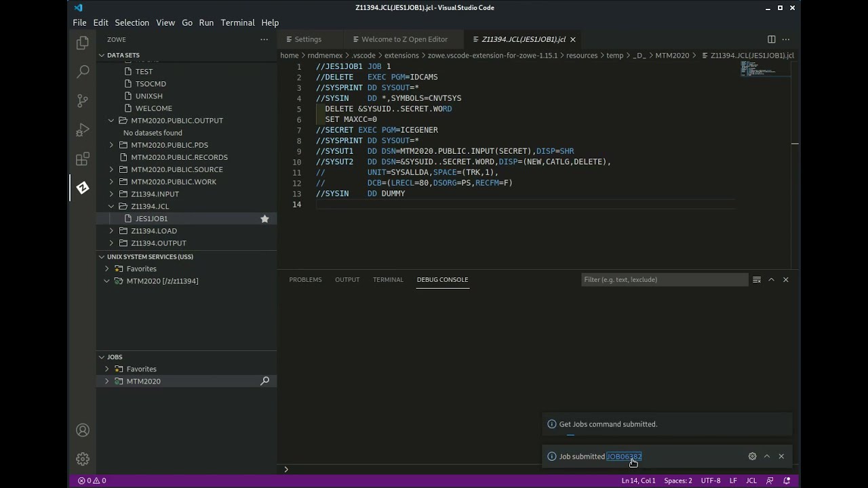The image size is (868, 488).
Task: Expand MTM2020.PUBLIC.WORK data set
Action: pyautogui.click(x=111, y=182)
